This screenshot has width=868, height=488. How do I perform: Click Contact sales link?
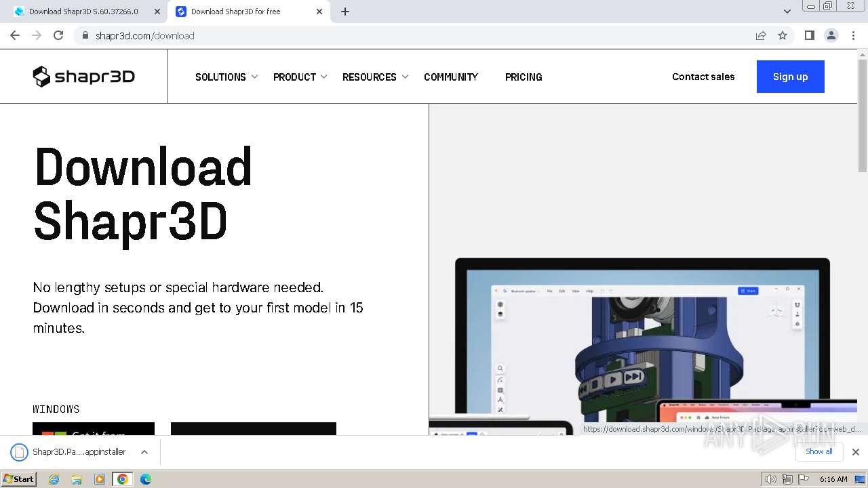703,77
